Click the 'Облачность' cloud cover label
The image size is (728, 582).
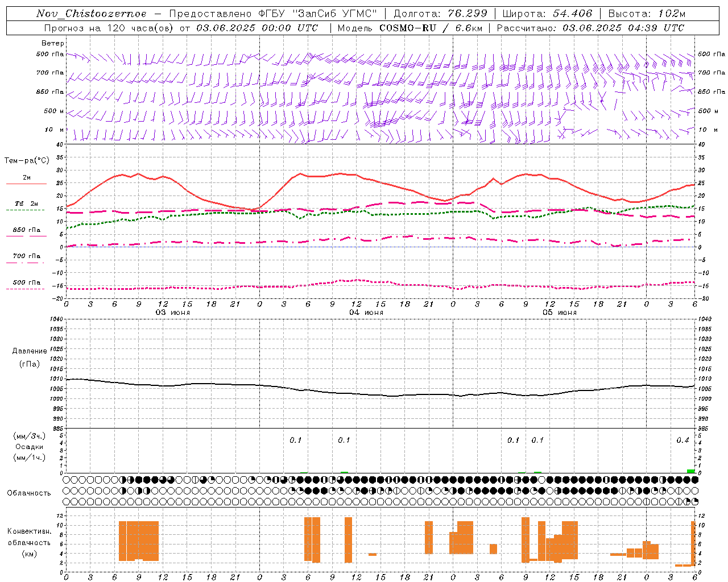(29, 493)
